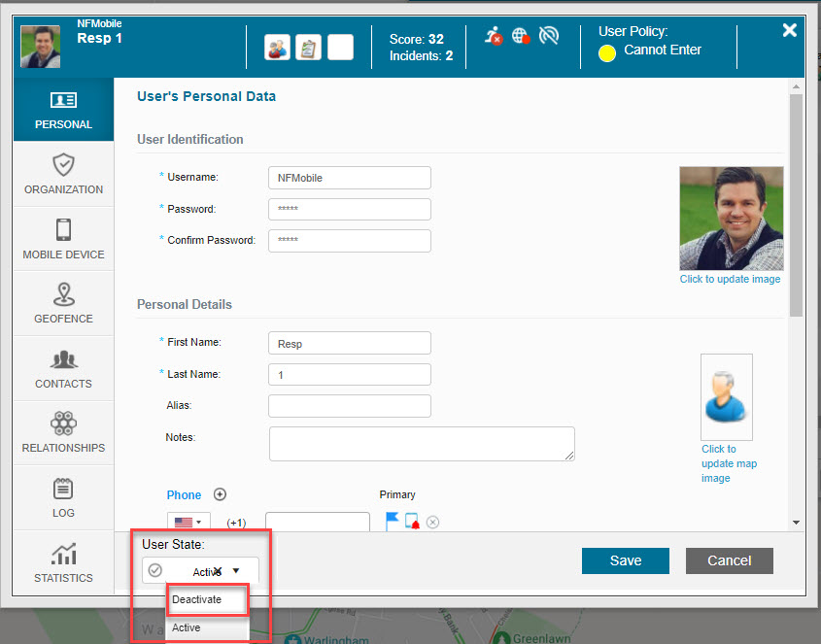Viewport: 821px width, 644px height.
Task: Click the blank white square in header
Action: point(340,47)
